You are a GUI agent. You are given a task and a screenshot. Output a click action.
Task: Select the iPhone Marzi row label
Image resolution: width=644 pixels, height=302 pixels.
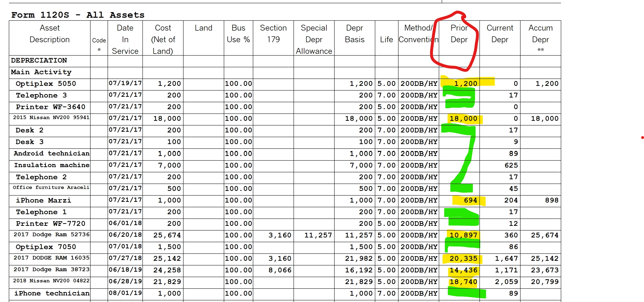44,200
